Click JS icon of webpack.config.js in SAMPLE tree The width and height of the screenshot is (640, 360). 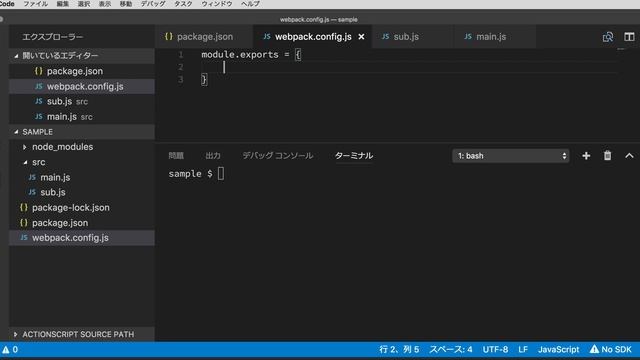tap(24, 238)
